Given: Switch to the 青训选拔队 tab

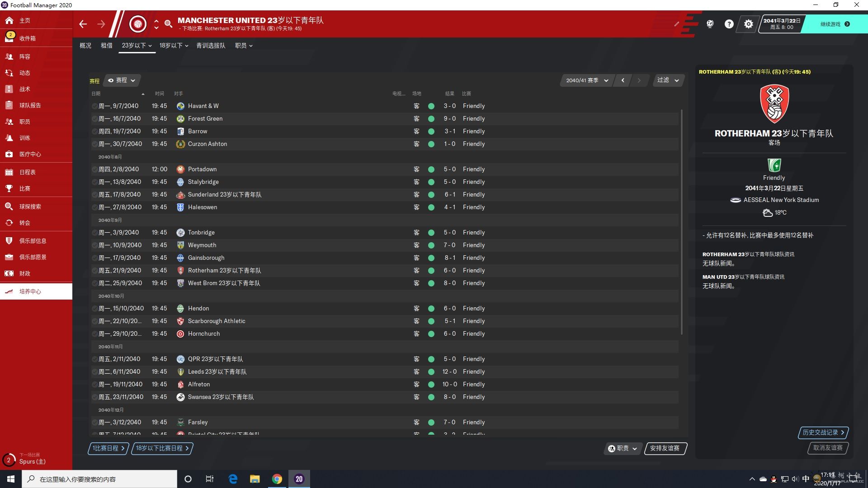Looking at the screenshot, I should coord(211,46).
